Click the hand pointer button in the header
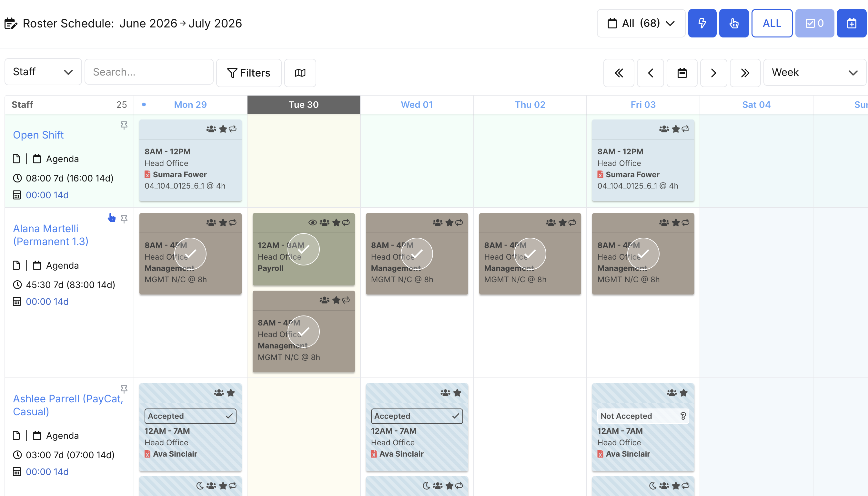 733,23
